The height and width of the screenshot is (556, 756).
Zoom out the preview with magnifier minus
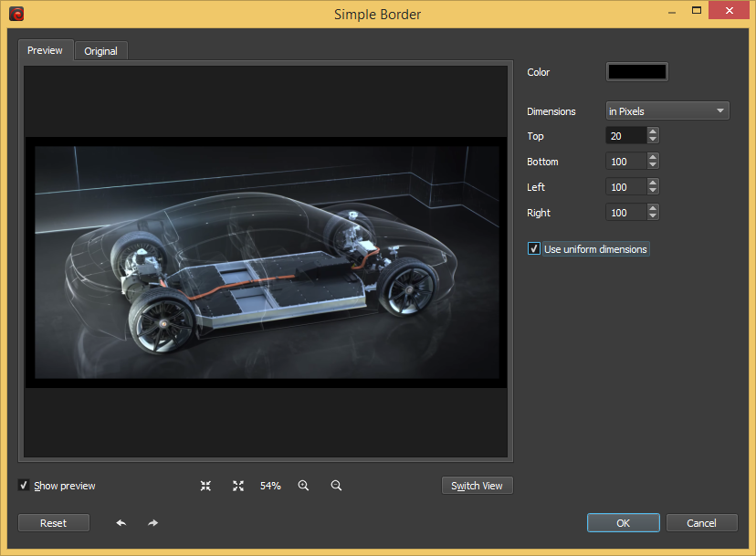coord(336,486)
